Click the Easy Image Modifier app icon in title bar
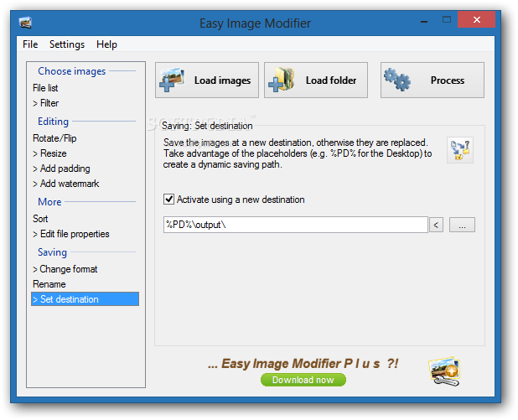Viewport: 518px width, 420px height. pos(25,23)
